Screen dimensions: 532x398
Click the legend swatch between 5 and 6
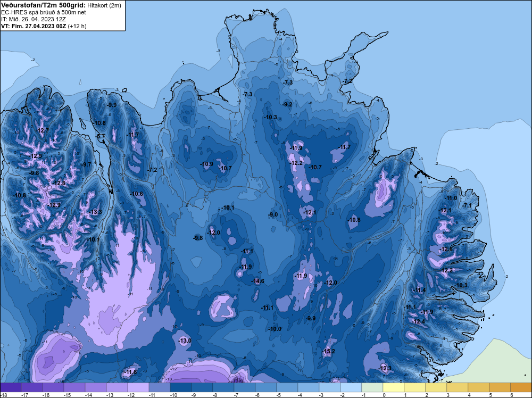[x=500, y=387]
